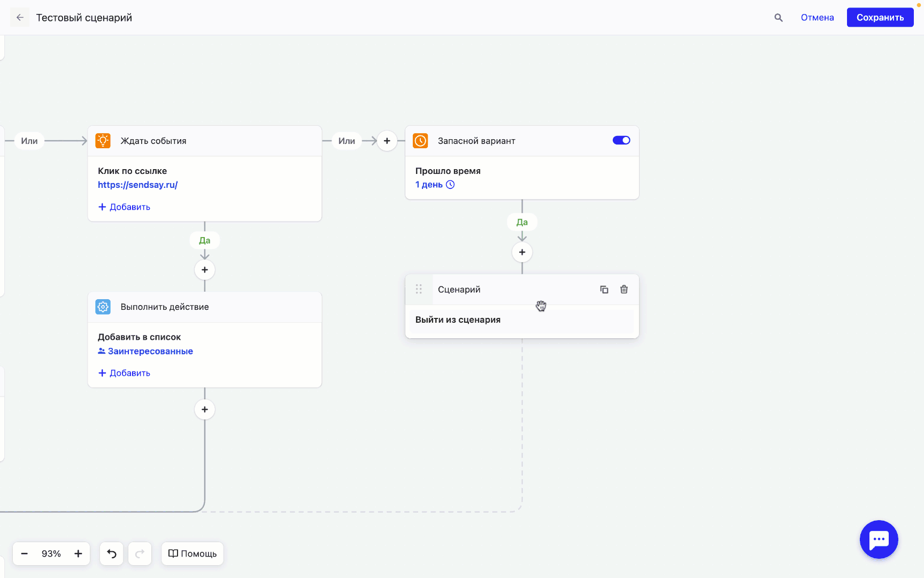Click the Прошло время condition text
This screenshot has width=924, height=578.
448,171
